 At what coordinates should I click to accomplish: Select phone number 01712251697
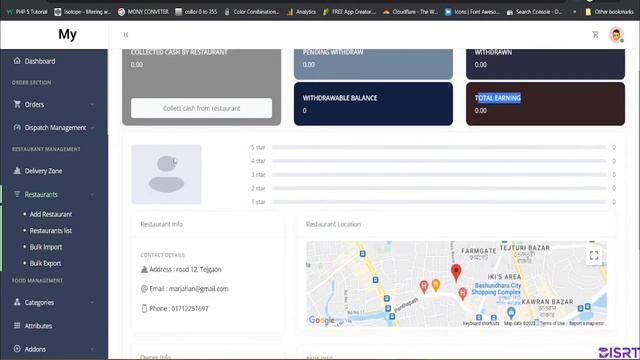[x=190, y=309]
